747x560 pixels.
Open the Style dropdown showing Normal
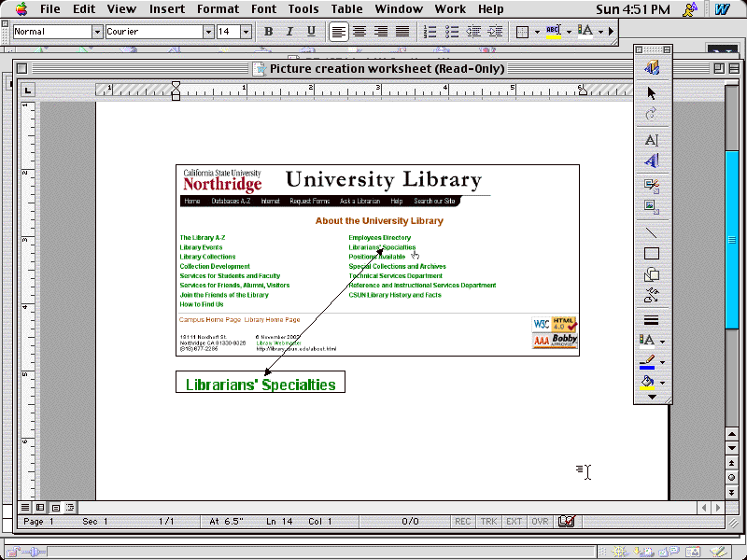click(x=97, y=32)
